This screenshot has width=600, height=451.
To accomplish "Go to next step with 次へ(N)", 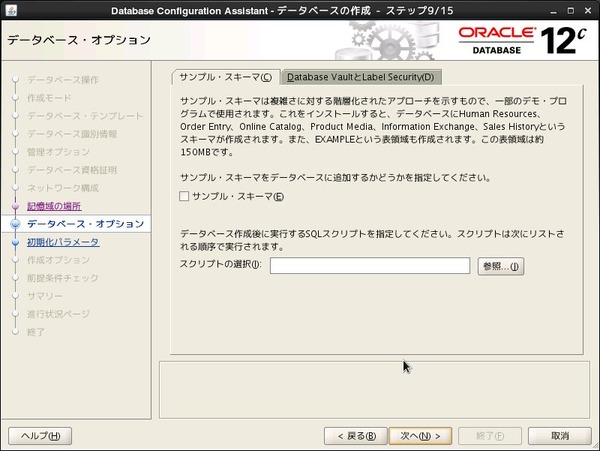I will tap(420, 436).
